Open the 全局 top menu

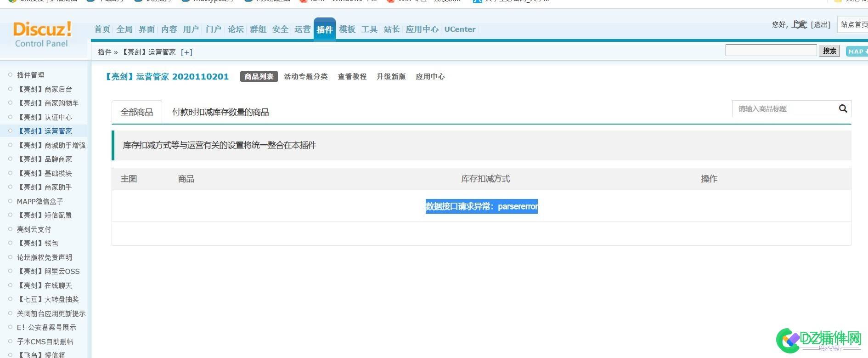coord(124,29)
